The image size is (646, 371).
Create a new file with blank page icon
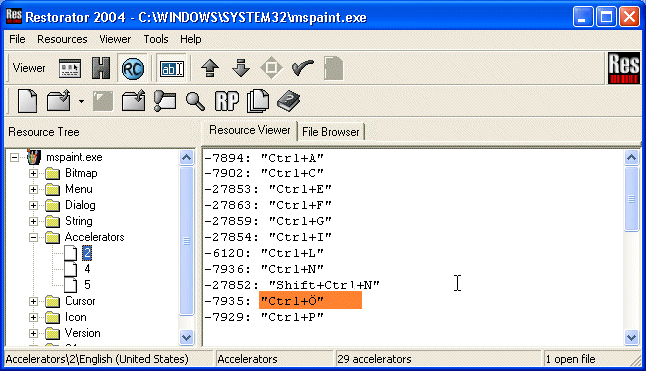coord(28,101)
